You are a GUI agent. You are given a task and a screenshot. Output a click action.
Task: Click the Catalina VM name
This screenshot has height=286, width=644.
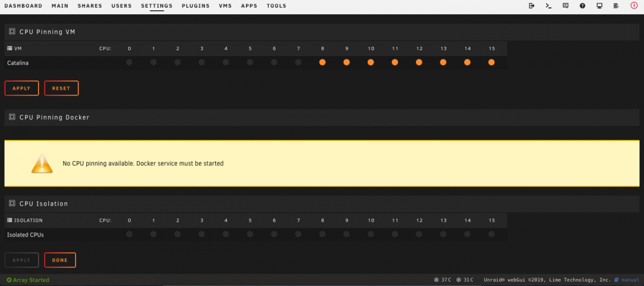pyautogui.click(x=17, y=63)
